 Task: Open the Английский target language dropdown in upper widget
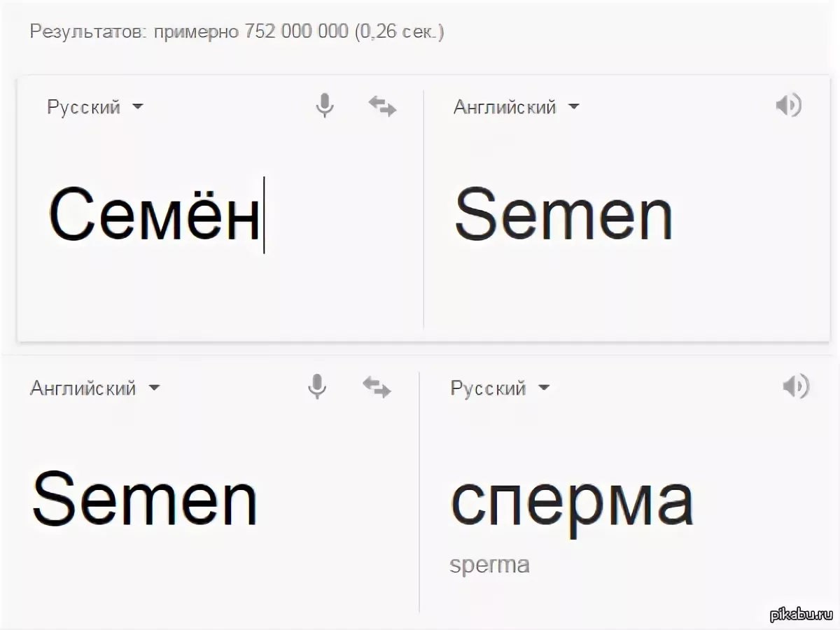click(517, 107)
